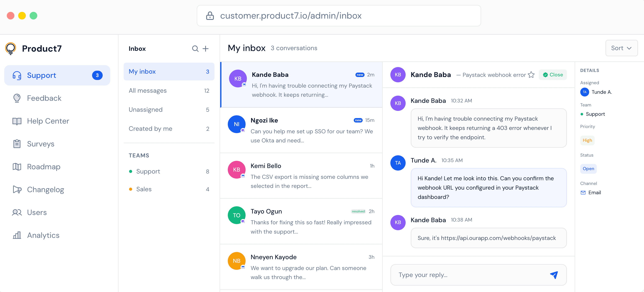Open the Users section
This screenshot has width=644, height=292.
click(x=37, y=212)
